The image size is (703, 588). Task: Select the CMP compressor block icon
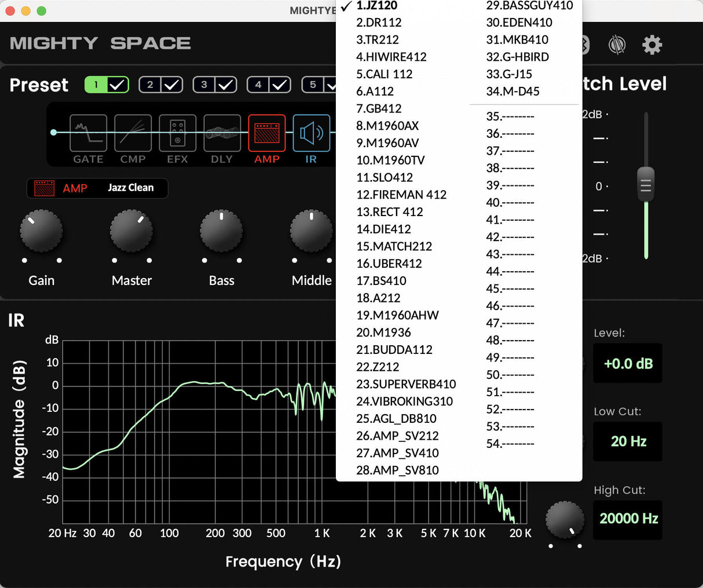tap(133, 133)
